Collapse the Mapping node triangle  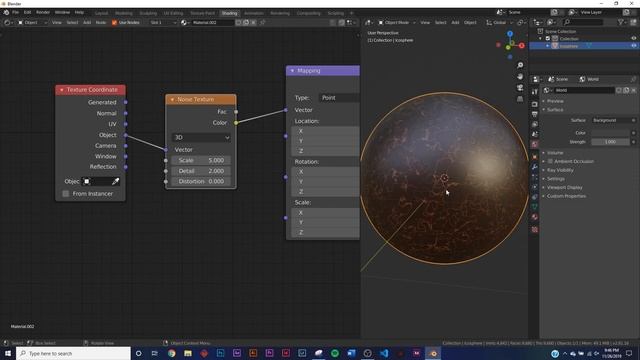[292, 71]
